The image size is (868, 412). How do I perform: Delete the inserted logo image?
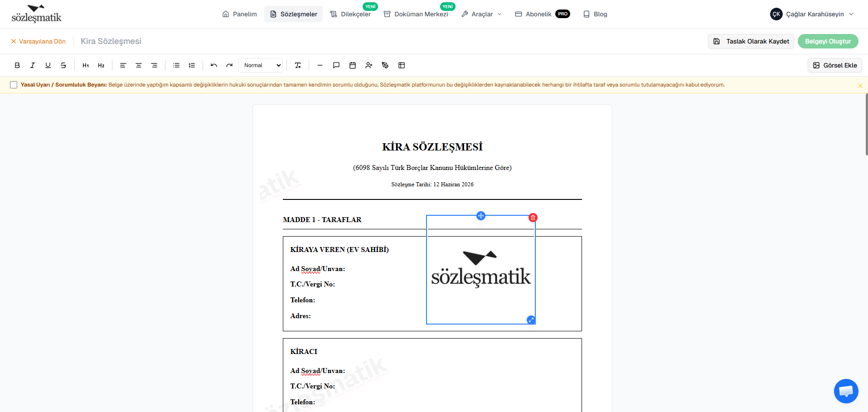coord(533,218)
